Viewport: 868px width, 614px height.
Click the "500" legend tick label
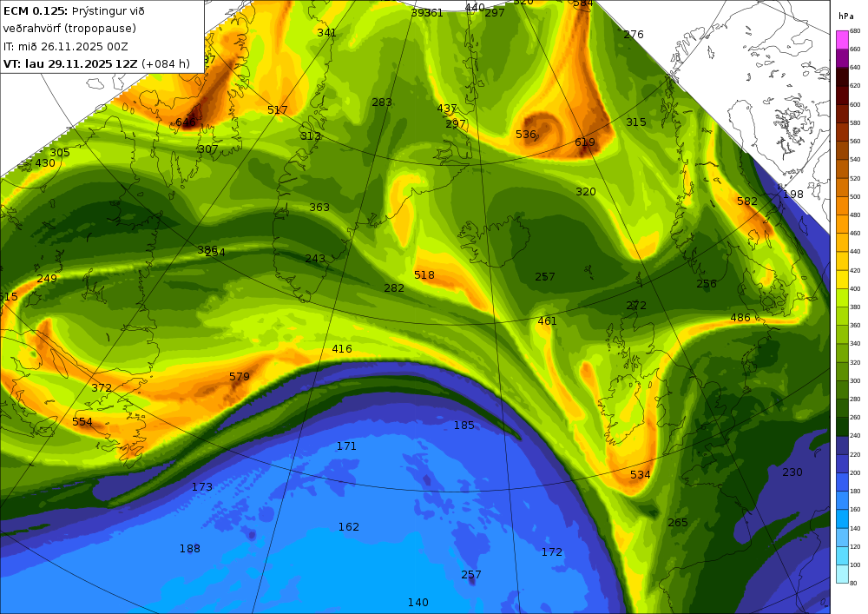click(855, 196)
